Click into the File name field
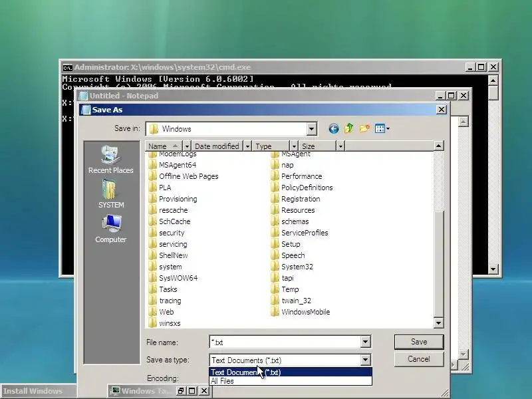The image size is (532, 399). tap(285, 342)
